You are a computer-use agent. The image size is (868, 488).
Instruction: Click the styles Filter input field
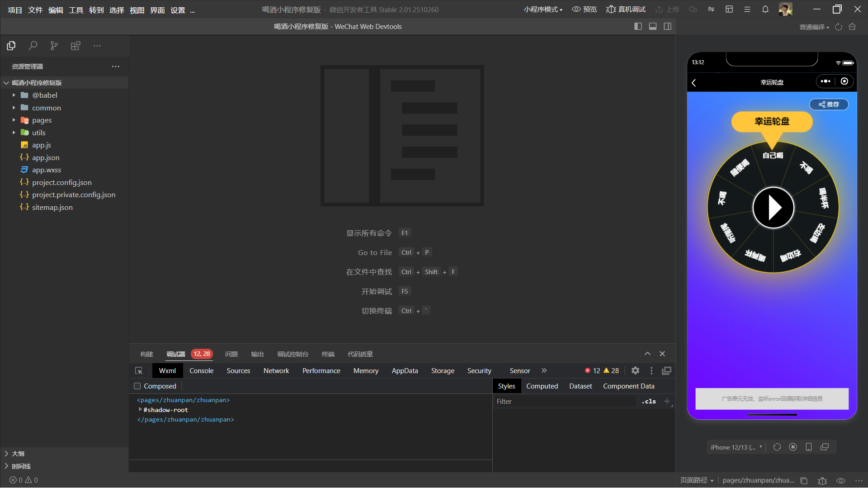click(565, 402)
